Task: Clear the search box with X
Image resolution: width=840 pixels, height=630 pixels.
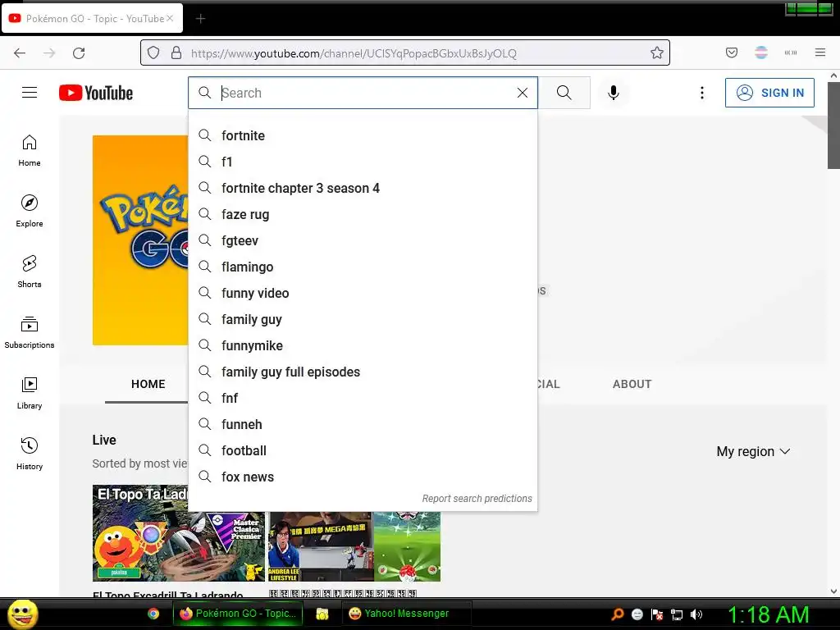Action: tap(523, 93)
